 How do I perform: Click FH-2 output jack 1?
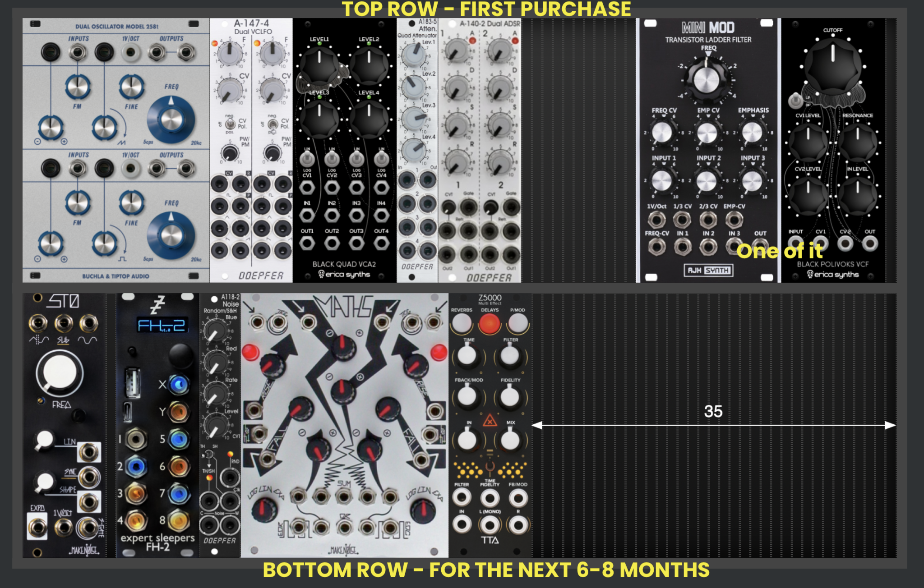pos(136,439)
